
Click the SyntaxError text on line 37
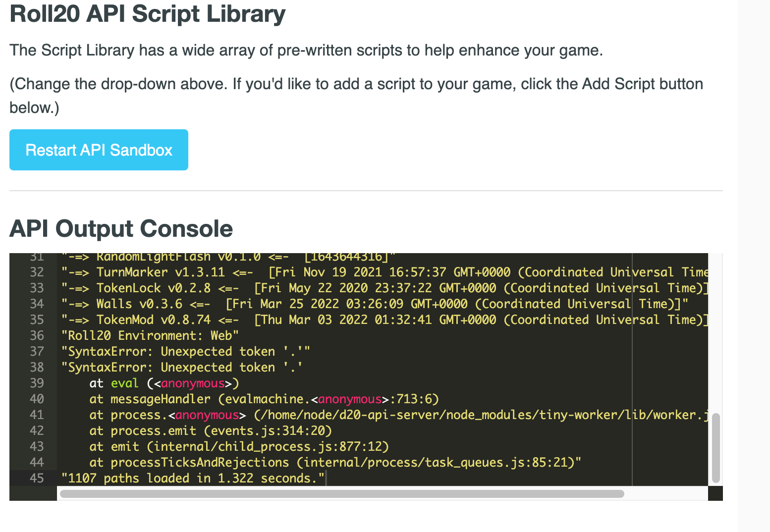(186, 351)
